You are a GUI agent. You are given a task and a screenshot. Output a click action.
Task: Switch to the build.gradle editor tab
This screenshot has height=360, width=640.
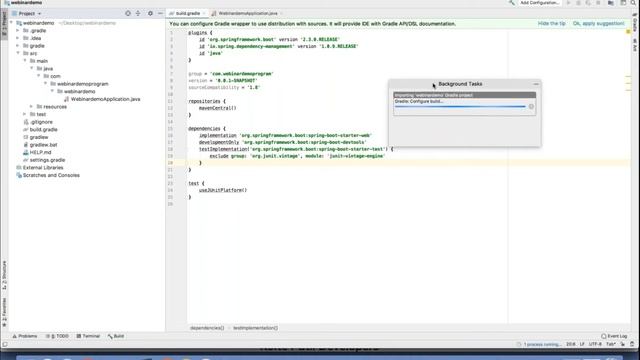coord(187,13)
